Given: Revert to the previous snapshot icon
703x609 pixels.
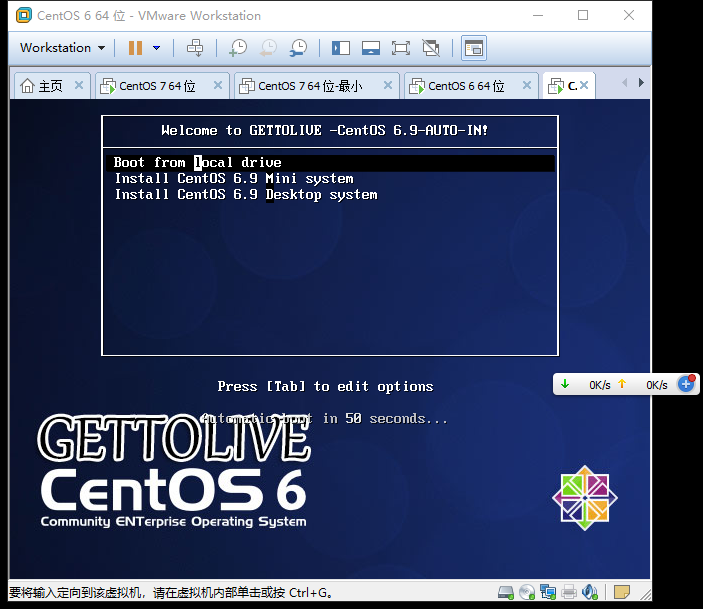Looking at the screenshot, I should tap(269, 48).
